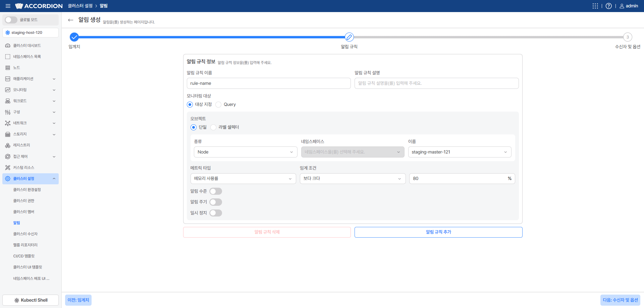
Task: Open the 임계 조건 보다 크다 dropdown
Action: [x=353, y=179]
